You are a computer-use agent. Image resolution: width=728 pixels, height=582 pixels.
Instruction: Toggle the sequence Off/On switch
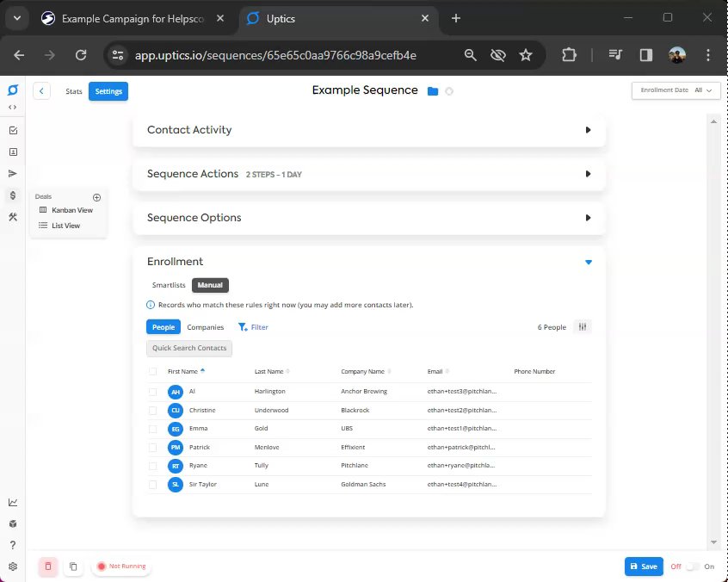click(693, 567)
